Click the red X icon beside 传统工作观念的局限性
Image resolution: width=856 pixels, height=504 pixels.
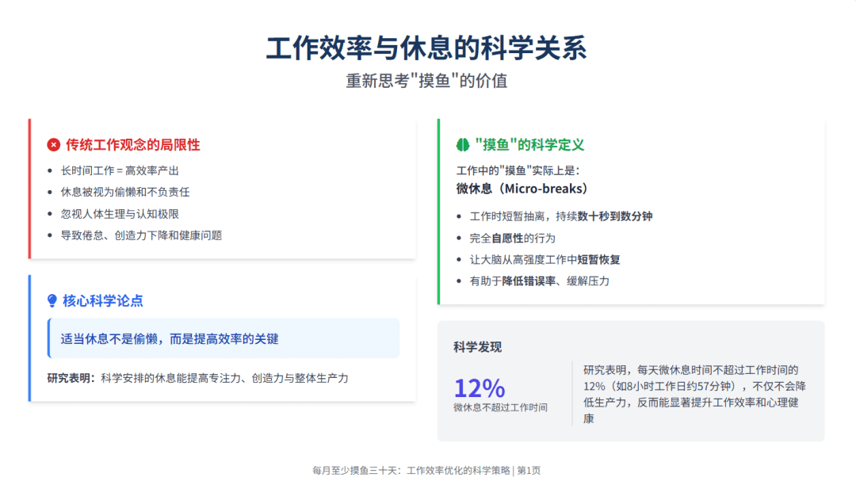[54, 145]
